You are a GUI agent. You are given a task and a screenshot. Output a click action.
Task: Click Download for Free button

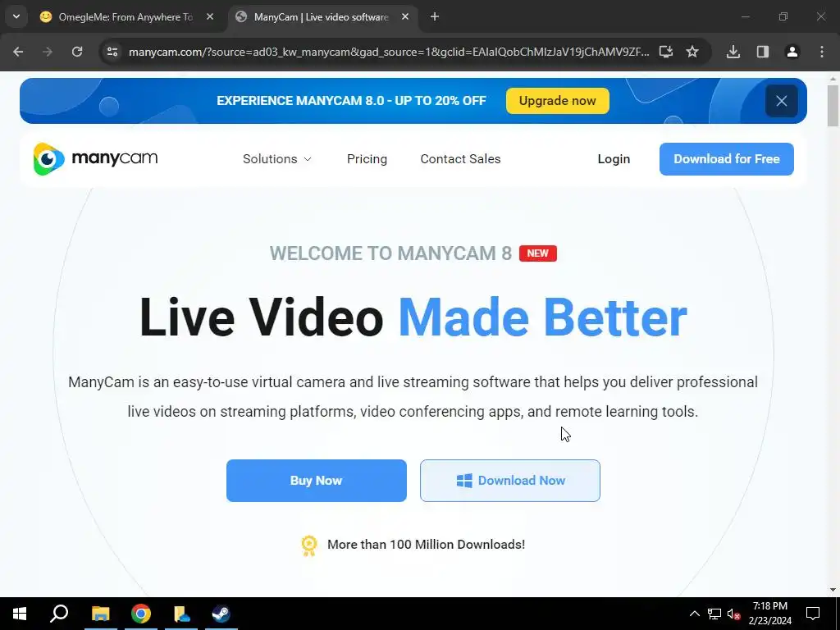727,159
